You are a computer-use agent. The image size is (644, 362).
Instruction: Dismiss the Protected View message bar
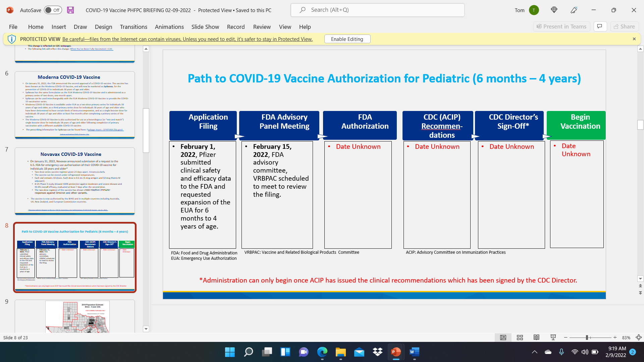634,39
